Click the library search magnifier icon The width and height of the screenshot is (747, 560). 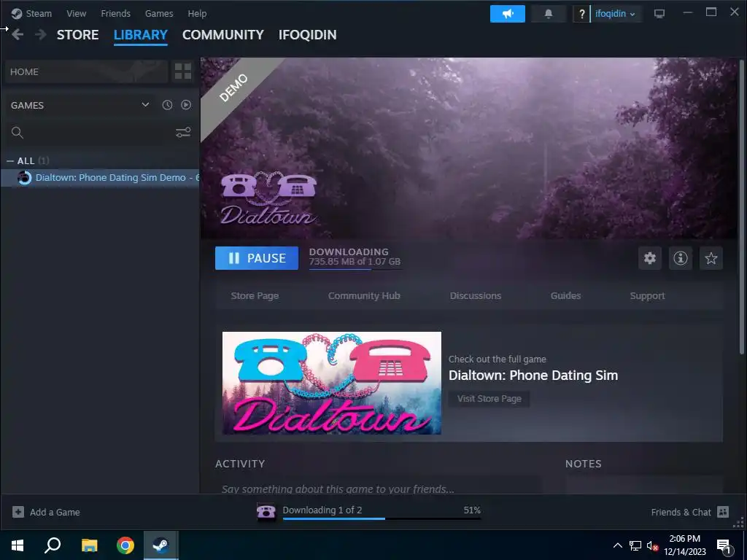pos(18,133)
